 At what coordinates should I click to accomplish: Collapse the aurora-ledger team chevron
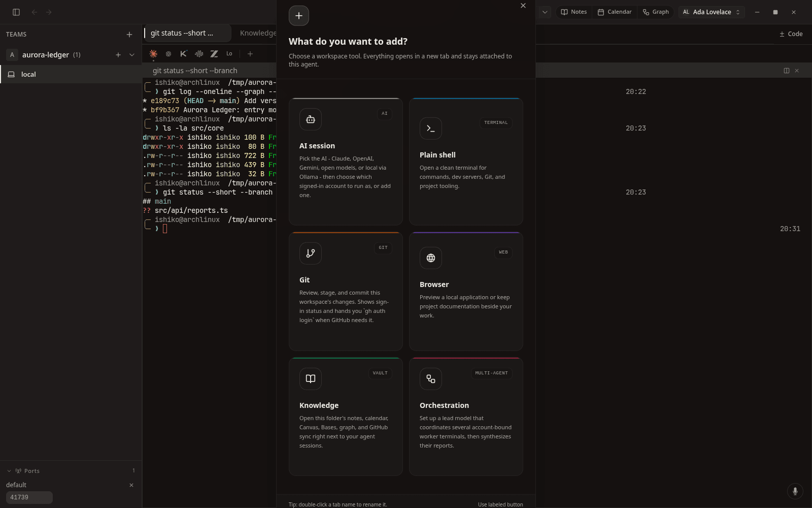click(x=132, y=55)
